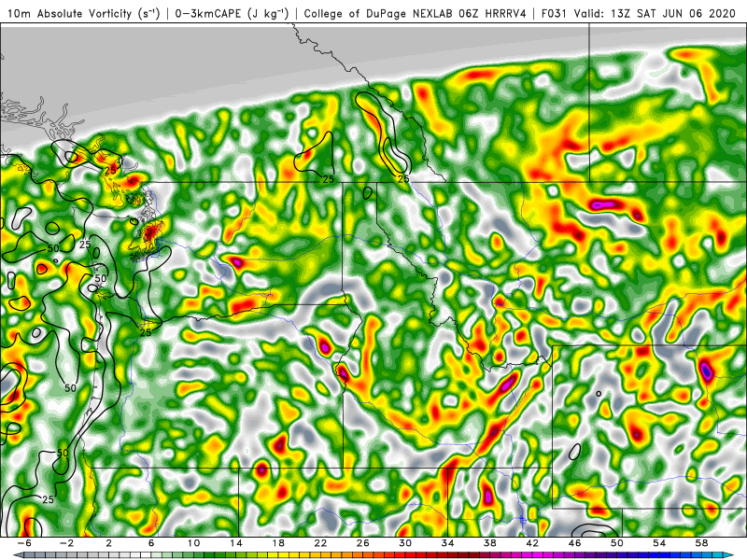Viewport: 747px width, 560px height.
Task: Click the colorbar label '26'
Action: point(363,543)
